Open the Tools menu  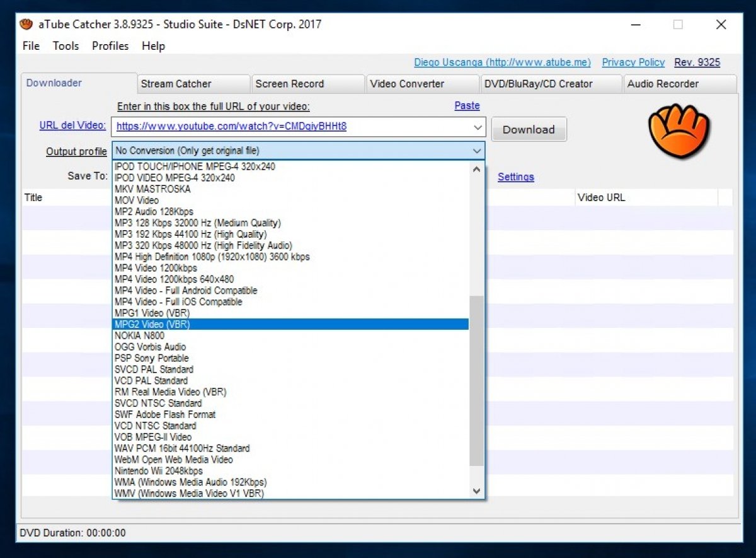pos(66,46)
